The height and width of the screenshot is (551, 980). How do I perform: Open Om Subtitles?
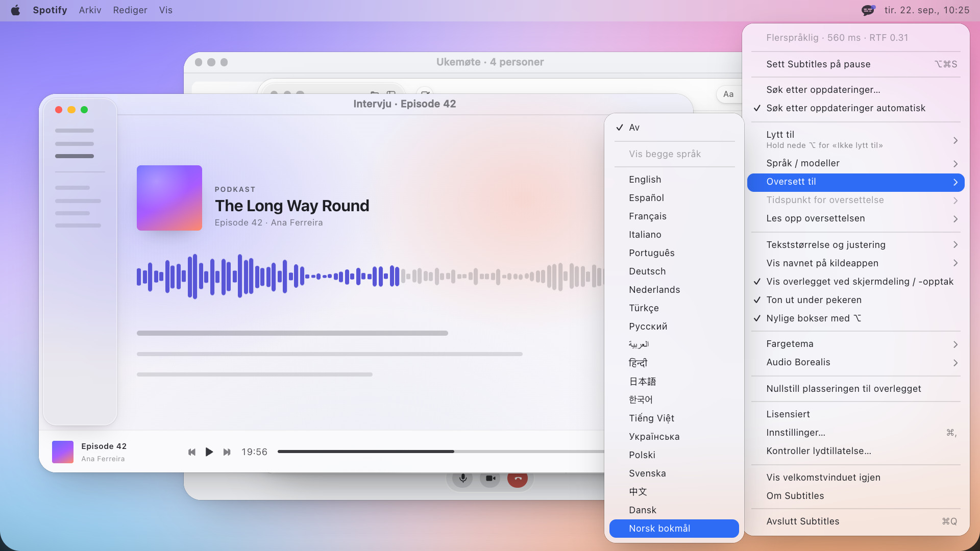[x=855, y=496]
